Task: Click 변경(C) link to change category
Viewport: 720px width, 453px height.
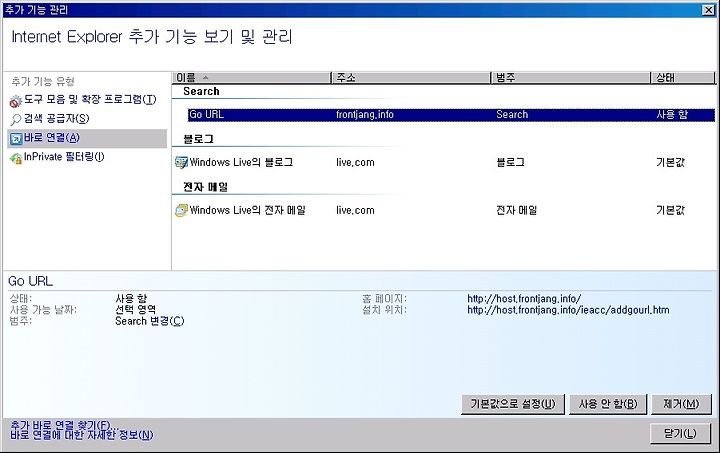Action: [x=167, y=321]
